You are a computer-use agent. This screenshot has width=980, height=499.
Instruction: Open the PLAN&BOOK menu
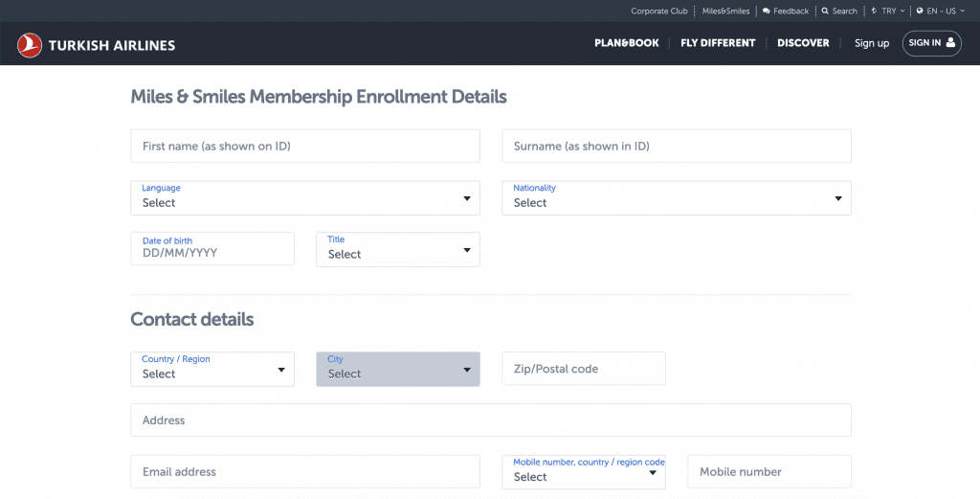click(626, 43)
